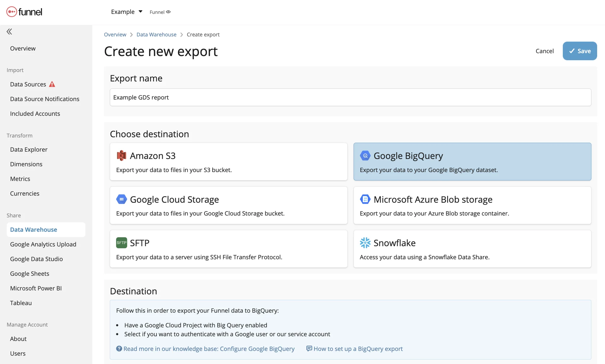Viewport: 605px width, 364px height.
Task: Open Data Source Notifications page
Action: click(45, 99)
